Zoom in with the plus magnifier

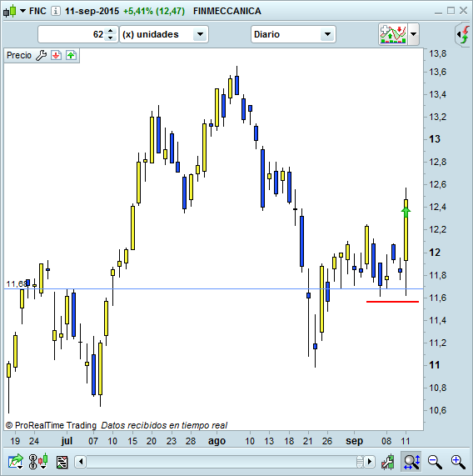pyautogui.click(x=458, y=462)
